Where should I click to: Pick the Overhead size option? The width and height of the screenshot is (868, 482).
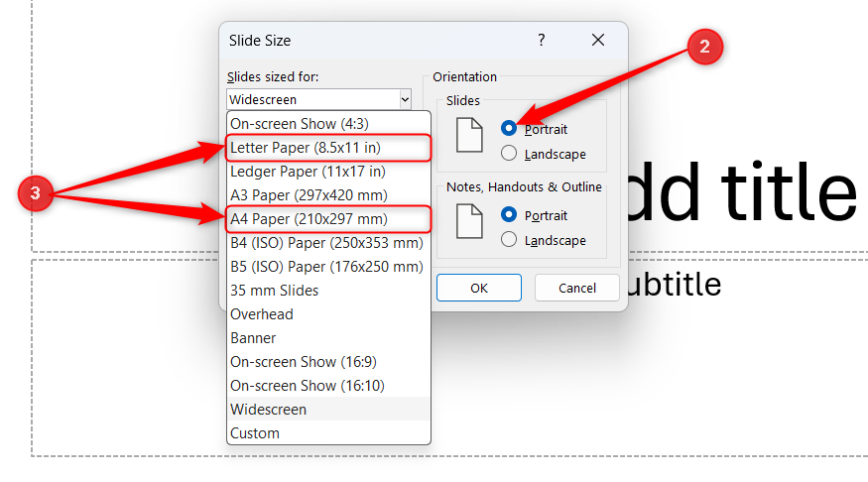pyautogui.click(x=328, y=314)
